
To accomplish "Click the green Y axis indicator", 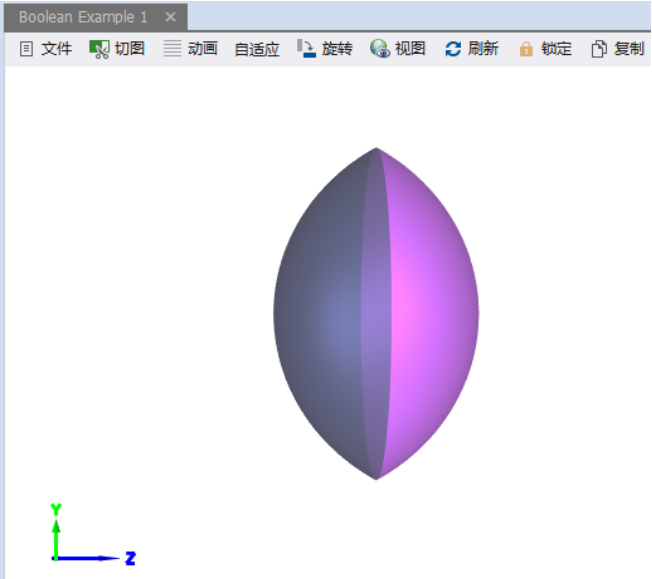I will tap(56, 532).
